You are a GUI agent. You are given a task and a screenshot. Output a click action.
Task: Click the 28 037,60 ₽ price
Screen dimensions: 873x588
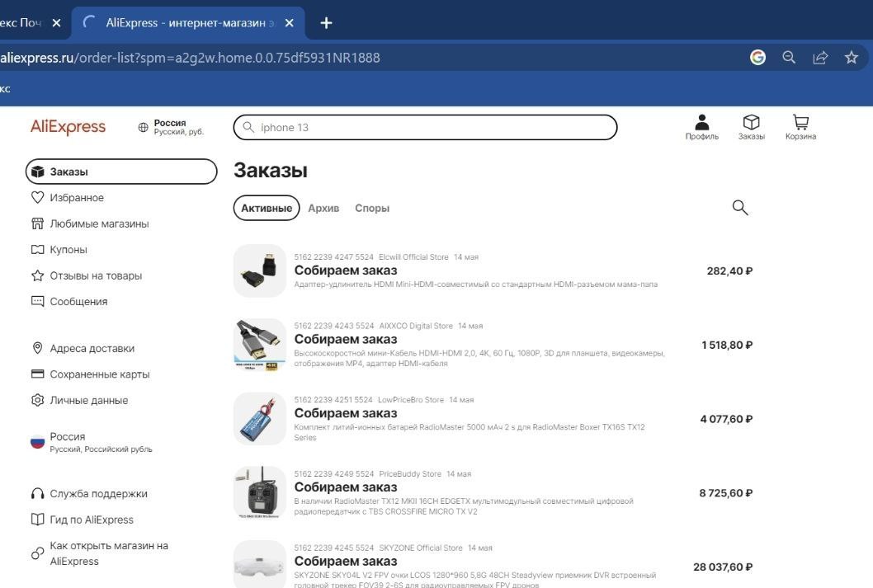tap(723, 567)
